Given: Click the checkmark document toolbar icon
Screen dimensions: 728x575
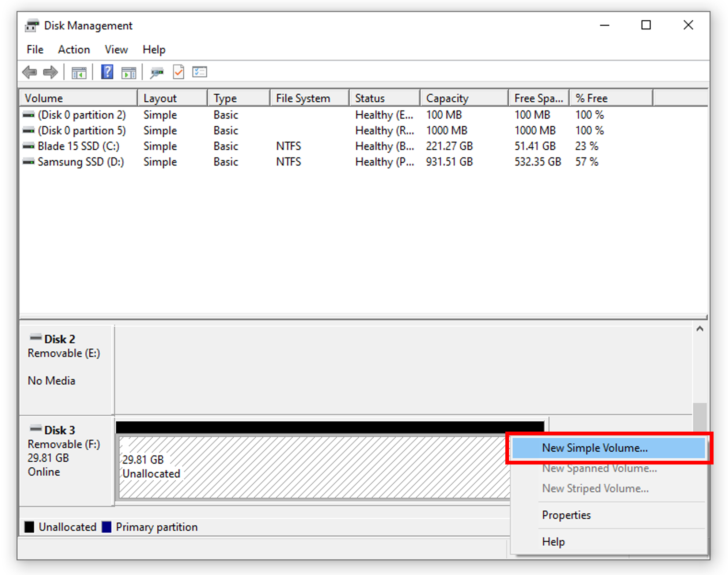Looking at the screenshot, I should [x=179, y=73].
